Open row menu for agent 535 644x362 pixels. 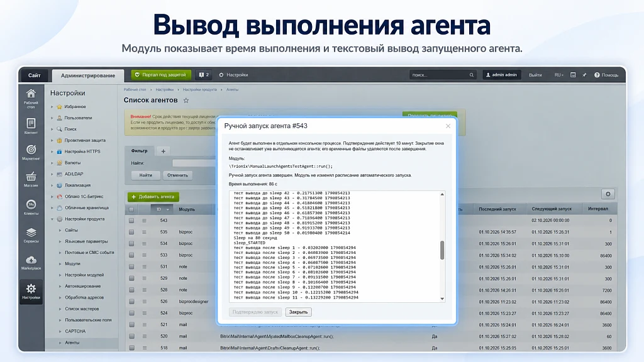144,232
